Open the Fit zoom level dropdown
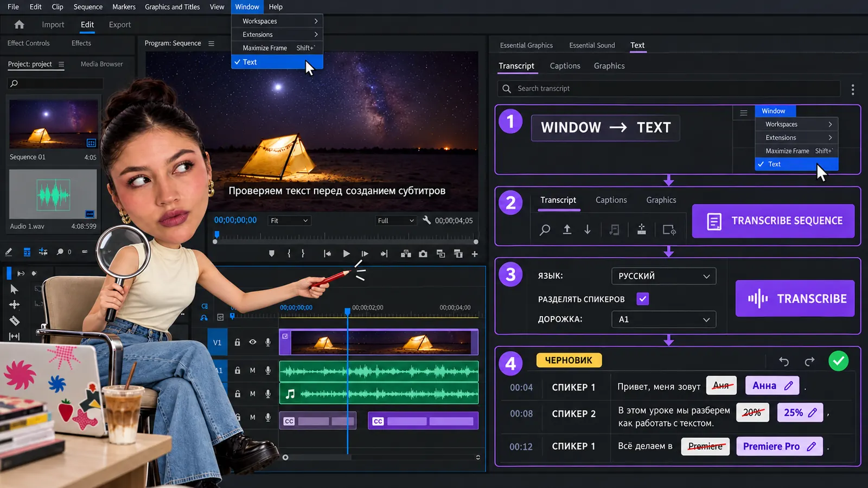The image size is (868, 488). pyautogui.click(x=289, y=221)
